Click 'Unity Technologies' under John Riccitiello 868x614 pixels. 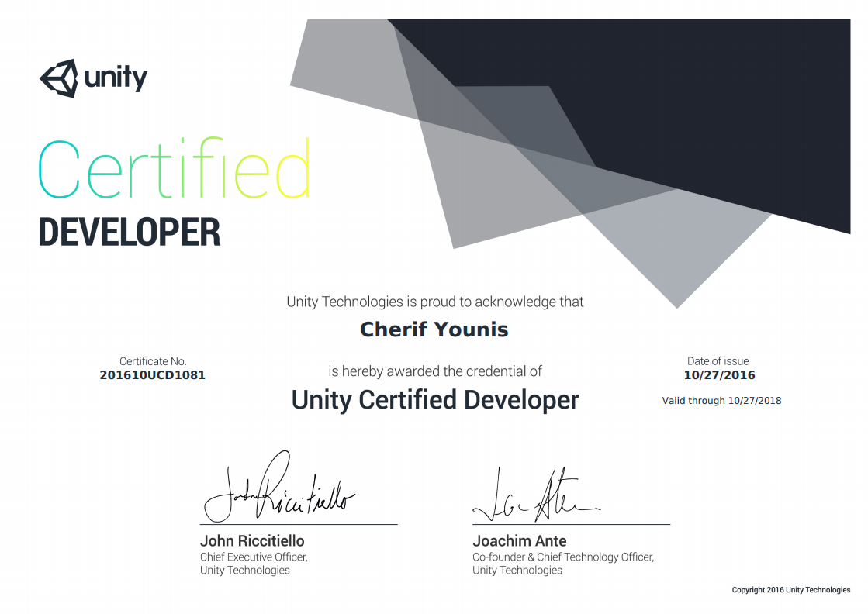[x=244, y=571]
